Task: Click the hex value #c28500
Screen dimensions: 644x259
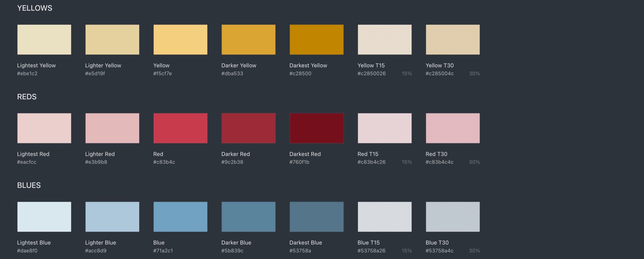Action: pyautogui.click(x=300, y=73)
